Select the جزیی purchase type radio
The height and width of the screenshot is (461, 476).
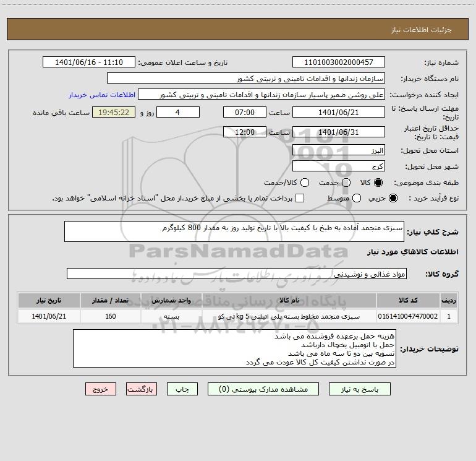393,198
